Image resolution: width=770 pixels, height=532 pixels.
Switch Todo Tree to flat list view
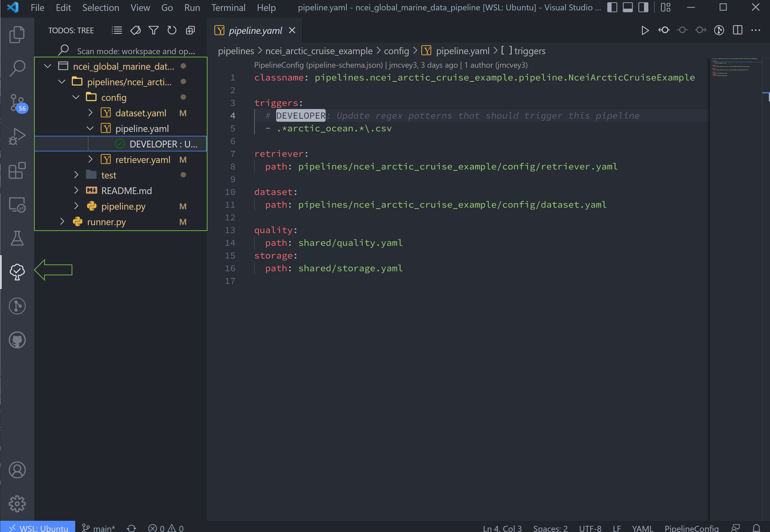click(117, 30)
